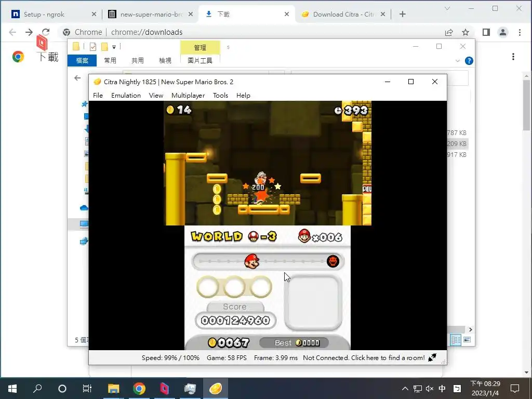Open 圖片工具 ribbon tab in File Explorer

click(200, 60)
